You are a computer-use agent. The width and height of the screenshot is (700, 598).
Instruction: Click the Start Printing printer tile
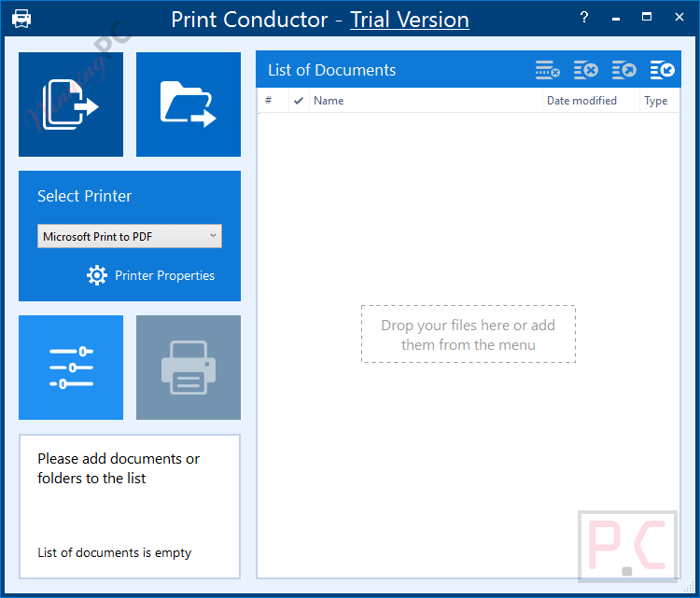(189, 368)
